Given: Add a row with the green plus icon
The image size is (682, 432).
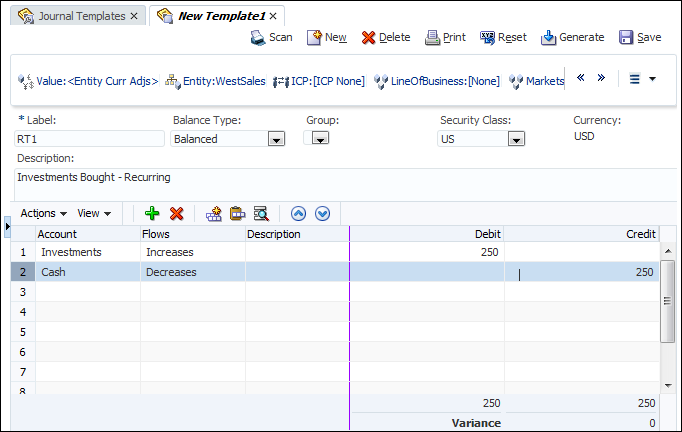Looking at the screenshot, I should tap(152, 213).
